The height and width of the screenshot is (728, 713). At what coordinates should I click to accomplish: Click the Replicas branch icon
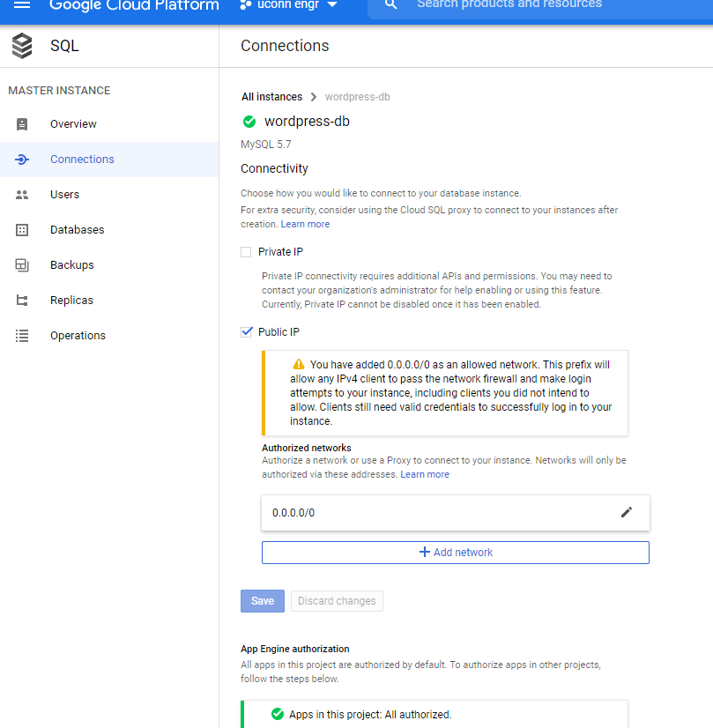[22, 301]
